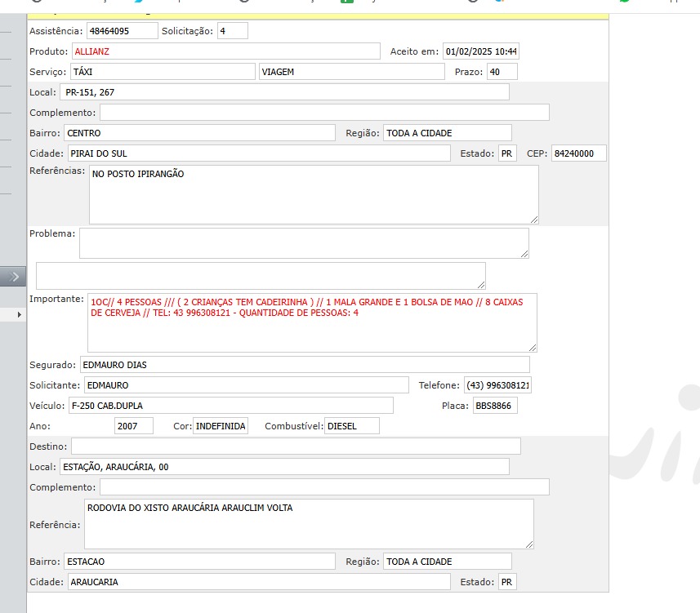Click the origin Região field TODA A CIDADE

[x=448, y=133]
